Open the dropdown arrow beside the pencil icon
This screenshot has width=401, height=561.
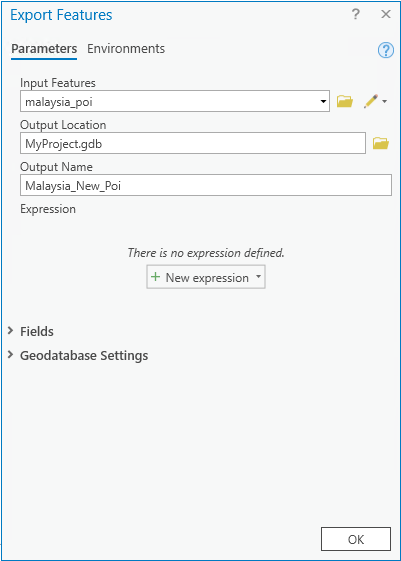pos(385,102)
